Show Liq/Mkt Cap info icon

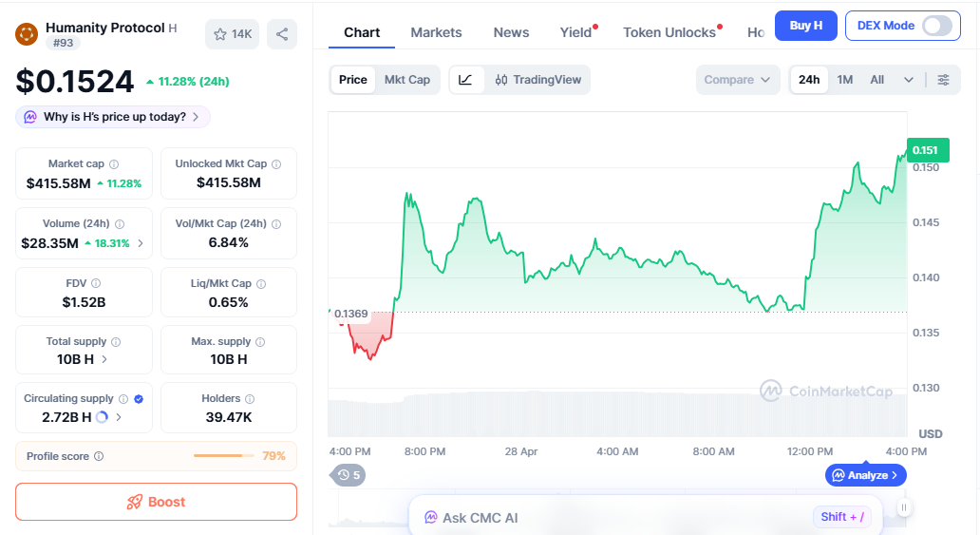(261, 284)
